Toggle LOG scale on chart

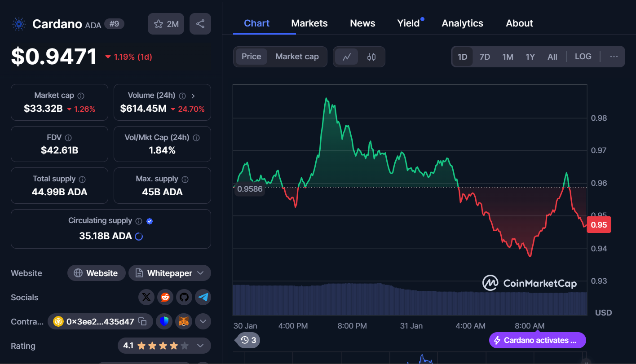pos(583,57)
